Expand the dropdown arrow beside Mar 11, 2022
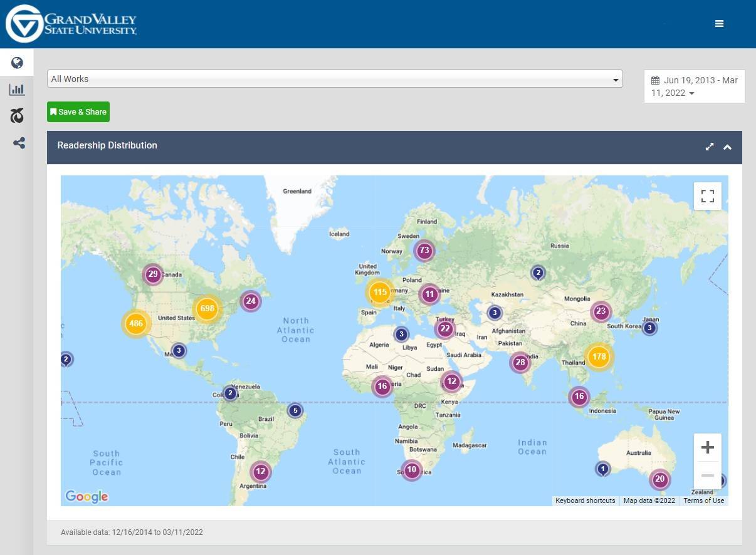The height and width of the screenshot is (555, 756). 691,93
